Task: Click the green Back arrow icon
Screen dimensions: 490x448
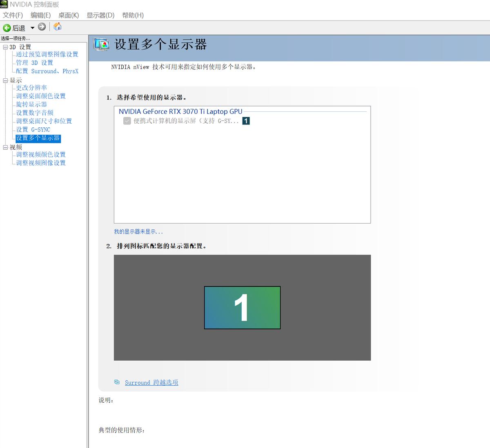Action: point(7,28)
